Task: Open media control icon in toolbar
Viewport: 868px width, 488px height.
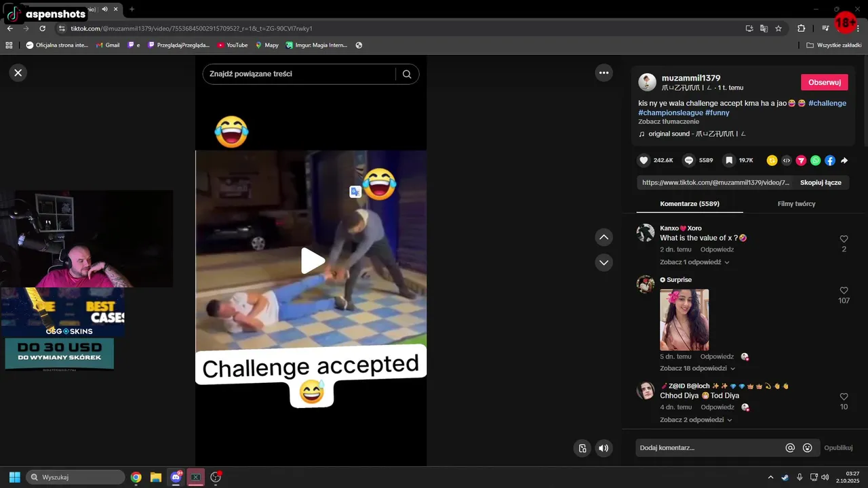Action: 825,28
